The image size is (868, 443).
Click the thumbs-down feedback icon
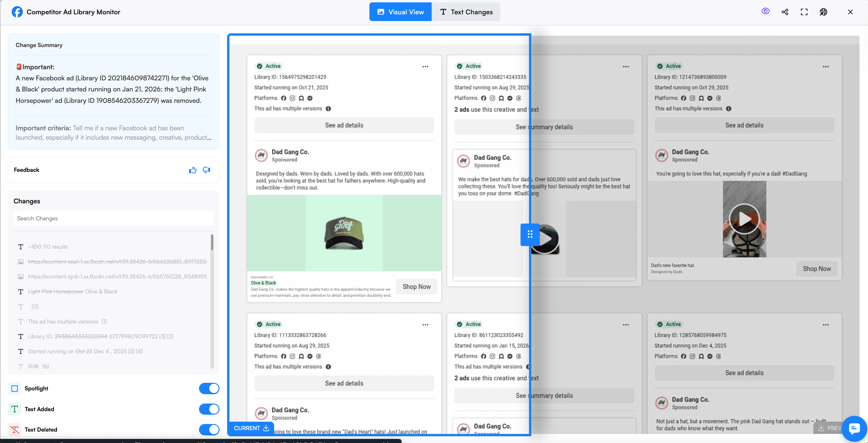click(x=206, y=170)
